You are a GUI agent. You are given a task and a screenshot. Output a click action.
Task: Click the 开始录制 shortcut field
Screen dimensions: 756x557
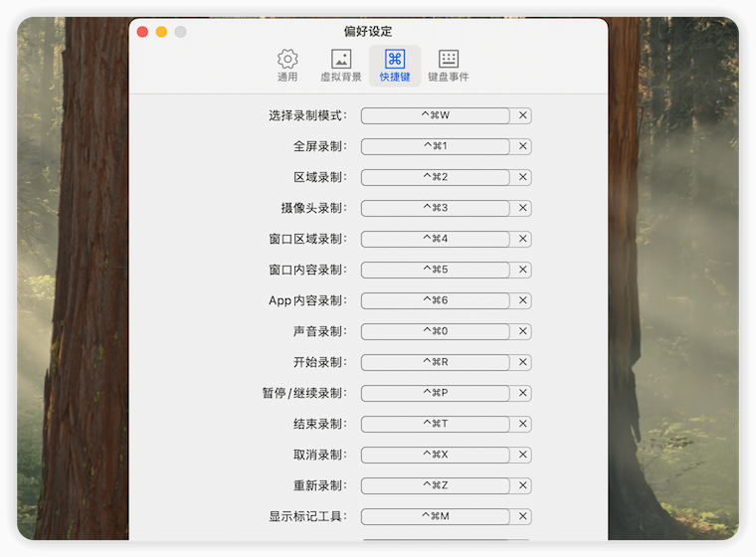pyautogui.click(x=435, y=362)
